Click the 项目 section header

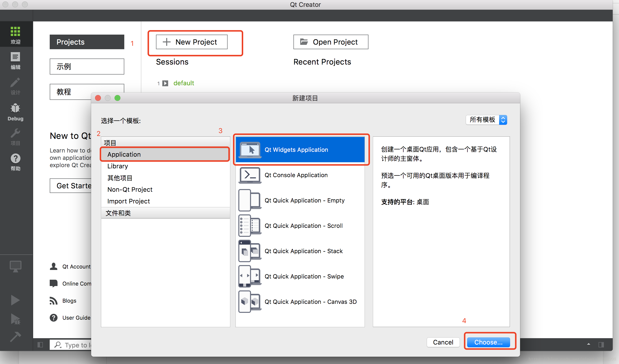pos(165,143)
